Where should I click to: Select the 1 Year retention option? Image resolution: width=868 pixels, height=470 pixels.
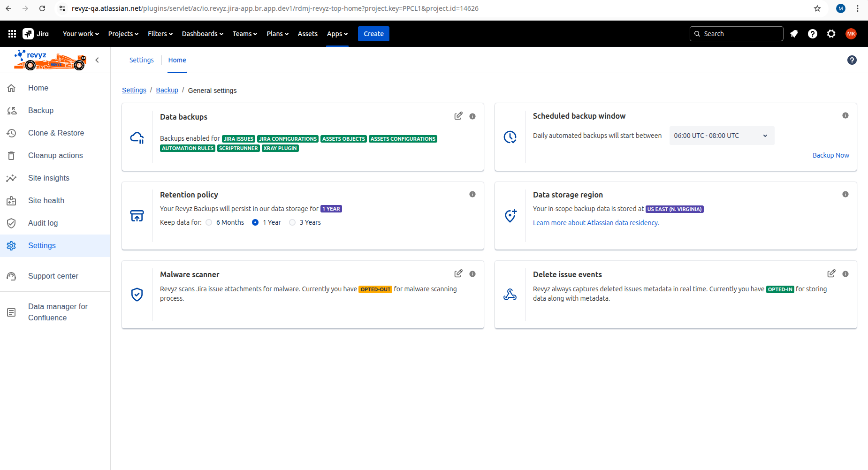click(x=255, y=222)
